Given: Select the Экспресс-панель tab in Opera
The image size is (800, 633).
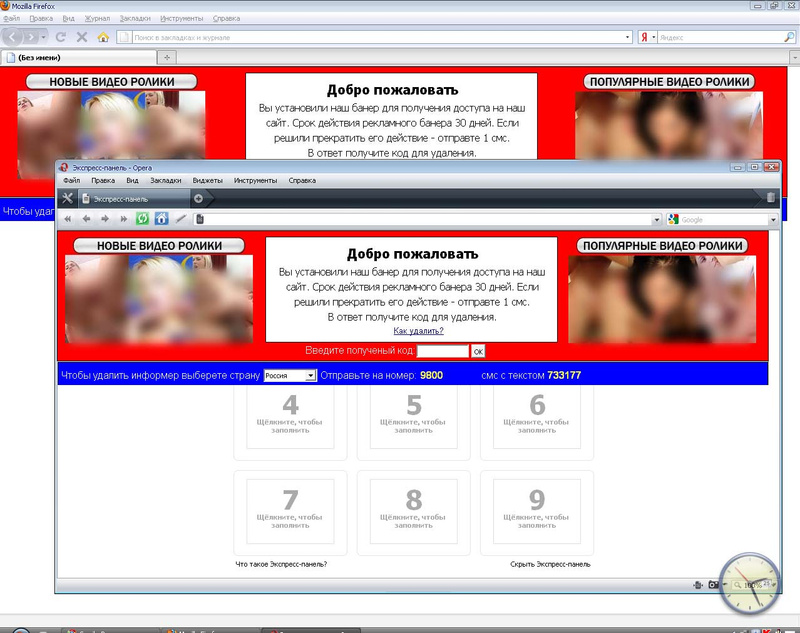Looking at the screenshot, I should [134, 199].
